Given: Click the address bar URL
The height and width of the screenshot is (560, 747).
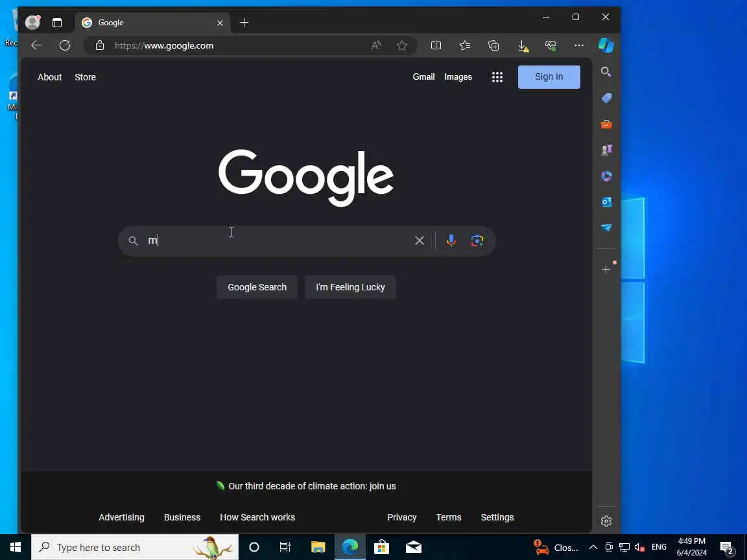Looking at the screenshot, I should (x=164, y=46).
